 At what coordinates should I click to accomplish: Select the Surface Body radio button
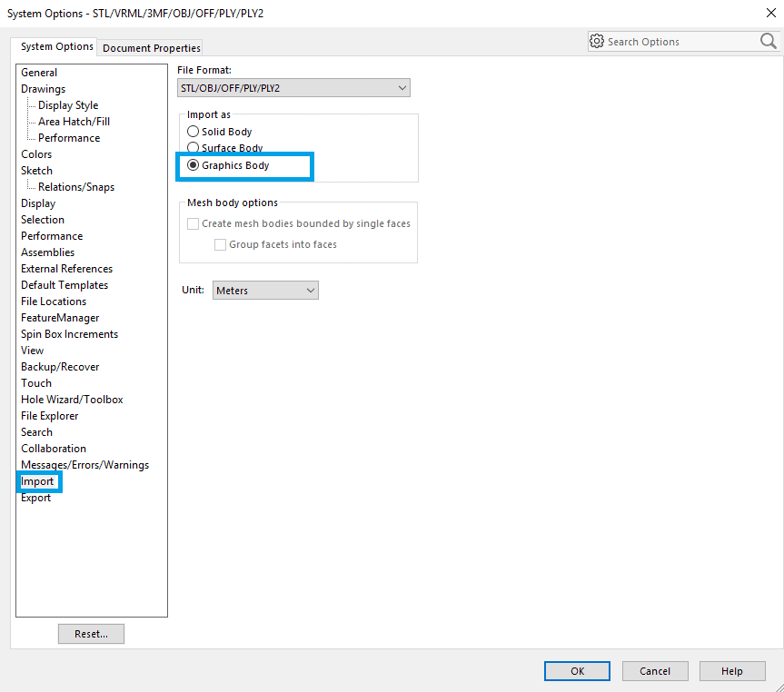point(193,147)
